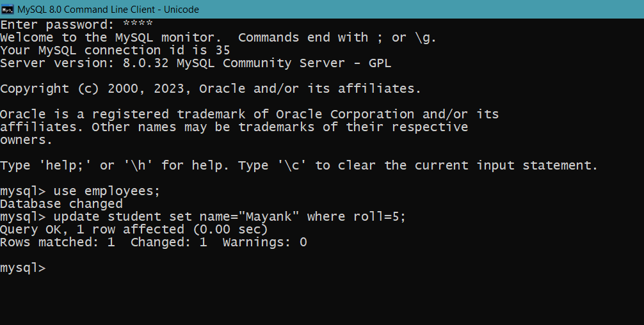Click the 'Oracle is a registered trademark' line
The height and width of the screenshot is (325, 644).
(x=249, y=114)
